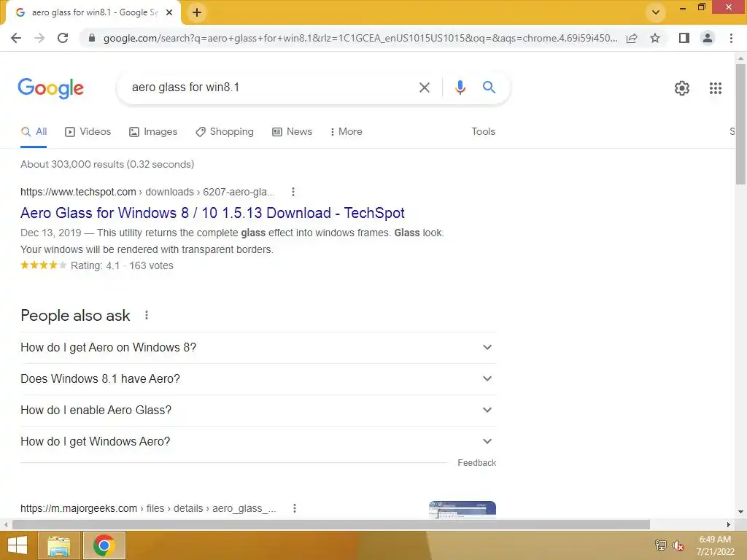Reload the current page
This screenshot has width=747, height=560.
(x=63, y=38)
